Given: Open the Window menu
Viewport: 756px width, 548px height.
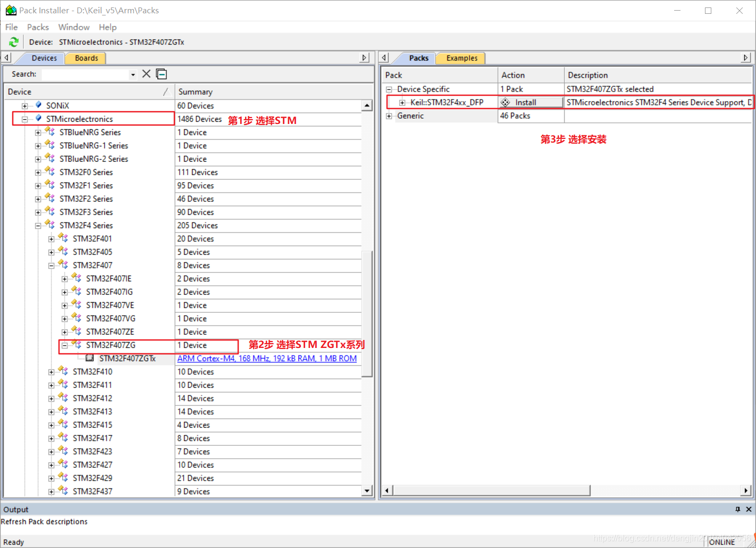Looking at the screenshot, I should click(74, 27).
